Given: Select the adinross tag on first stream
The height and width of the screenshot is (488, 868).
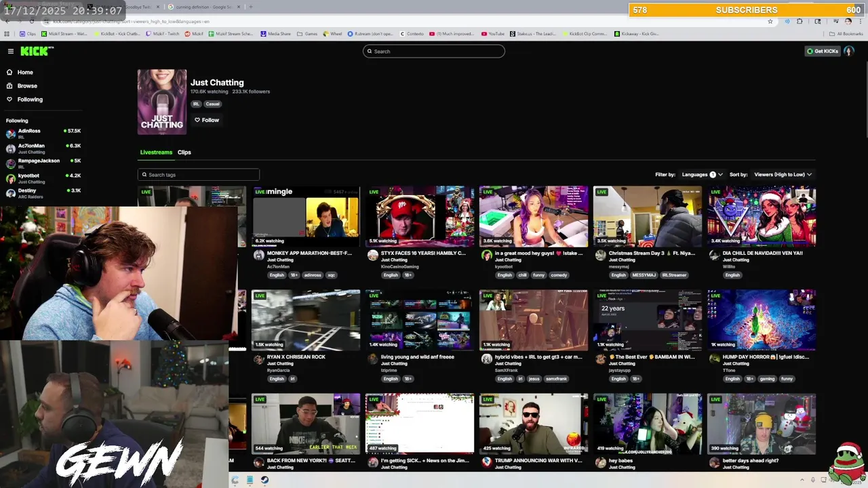Looking at the screenshot, I should tap(313, 275).
